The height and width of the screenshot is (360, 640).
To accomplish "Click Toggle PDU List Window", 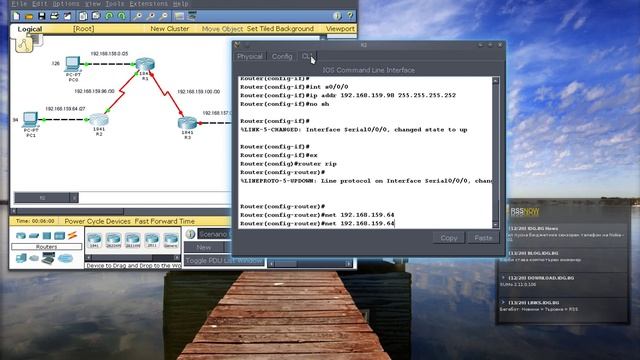I will pos(224,260).
